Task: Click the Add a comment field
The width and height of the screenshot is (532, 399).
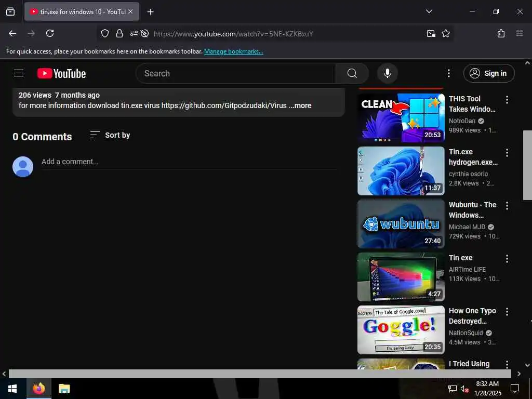Action: (189, 162)
